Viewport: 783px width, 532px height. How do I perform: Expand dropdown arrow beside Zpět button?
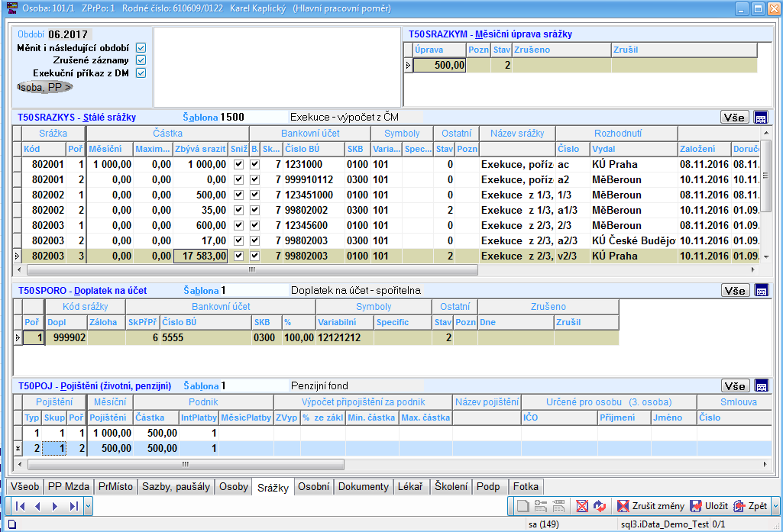point(775,506)
